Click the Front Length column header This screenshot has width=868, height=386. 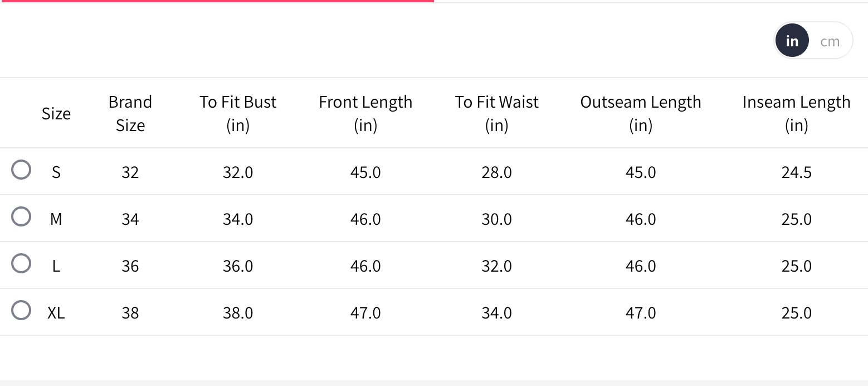365,114
